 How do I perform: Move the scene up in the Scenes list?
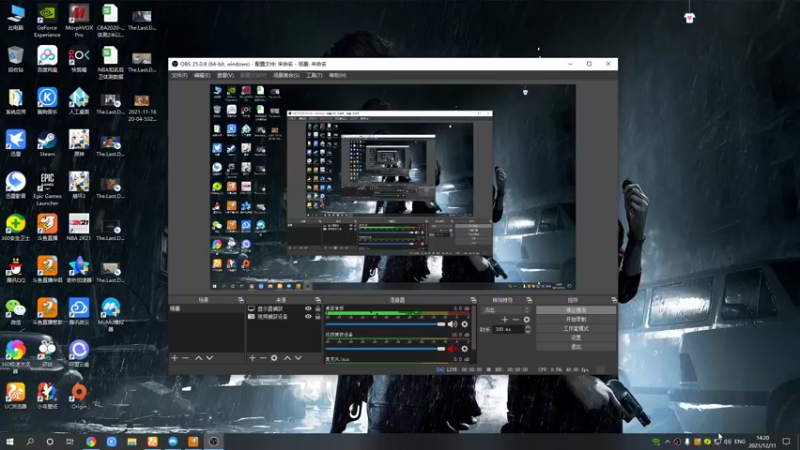(x=198, y=358)
